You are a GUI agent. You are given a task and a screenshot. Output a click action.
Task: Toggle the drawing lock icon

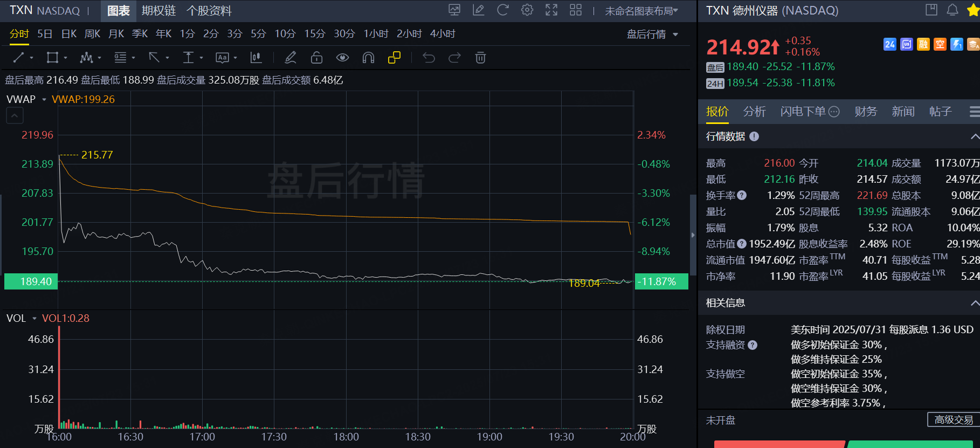click(x=316, y=58)
